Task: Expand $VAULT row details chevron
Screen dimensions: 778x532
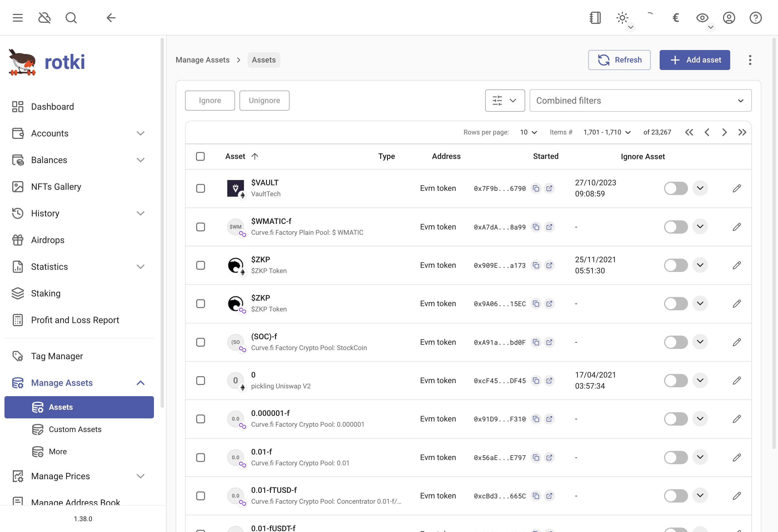Action: (700, 188)
